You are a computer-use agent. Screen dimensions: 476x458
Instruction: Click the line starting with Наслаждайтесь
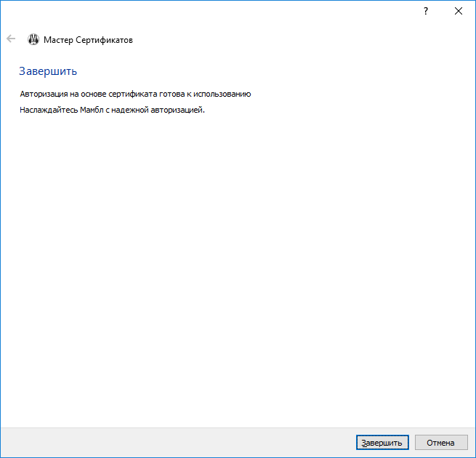click(113, 111)
